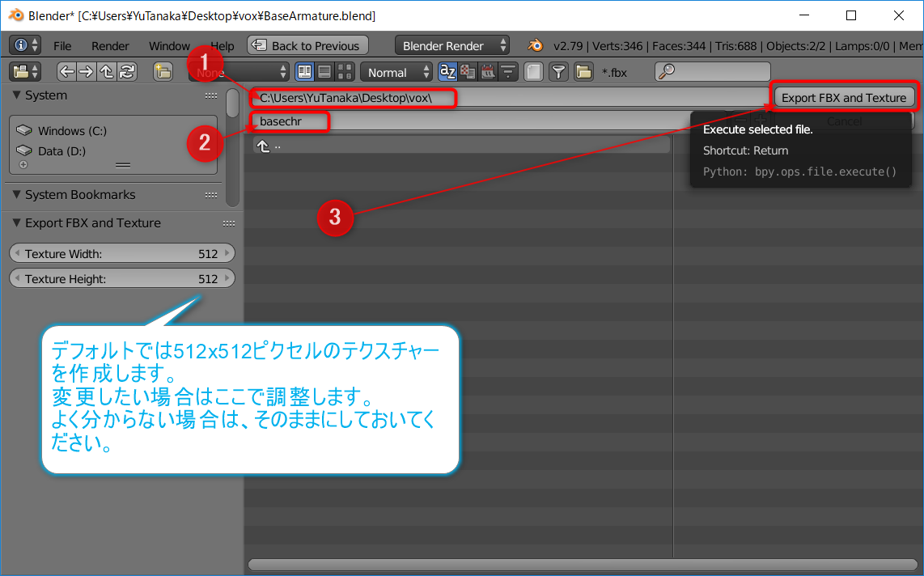Click Export FBX and Texture button

(843, 98)
